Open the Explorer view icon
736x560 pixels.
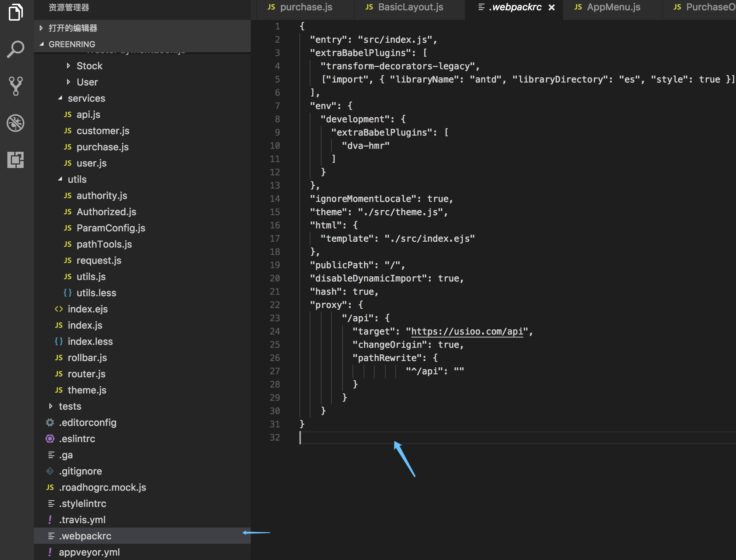[15, 13]
